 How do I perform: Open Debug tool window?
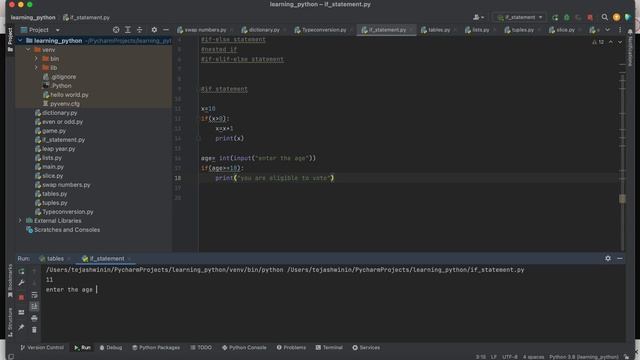[111, 347]
